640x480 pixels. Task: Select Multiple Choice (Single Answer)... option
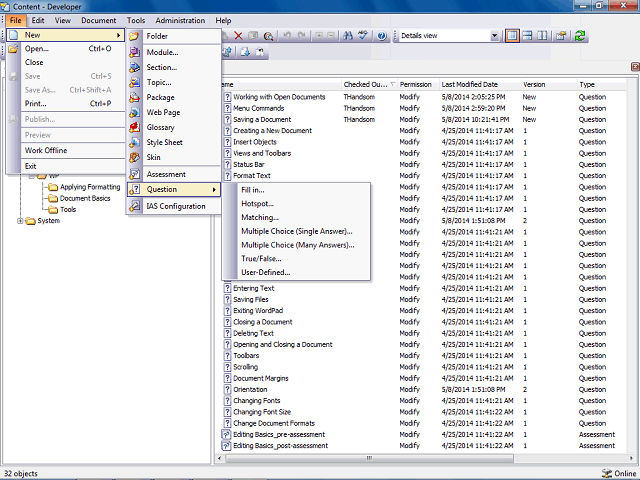(x=296, y=231)
